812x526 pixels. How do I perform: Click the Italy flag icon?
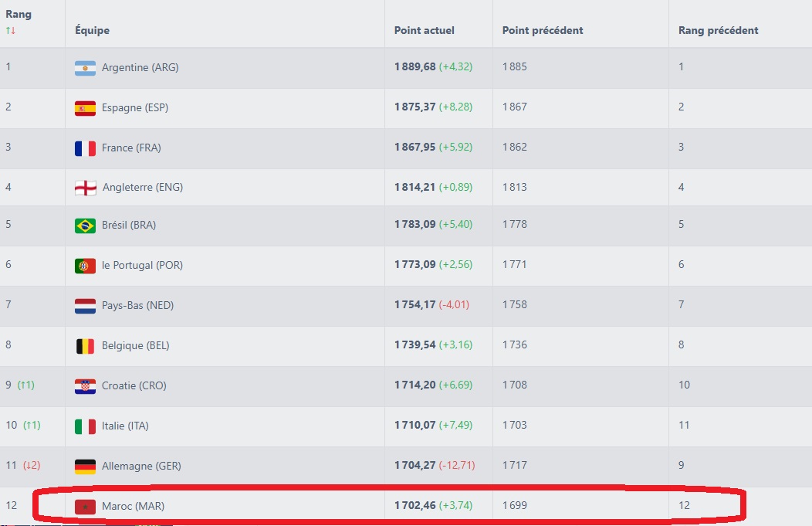point(85,426)
